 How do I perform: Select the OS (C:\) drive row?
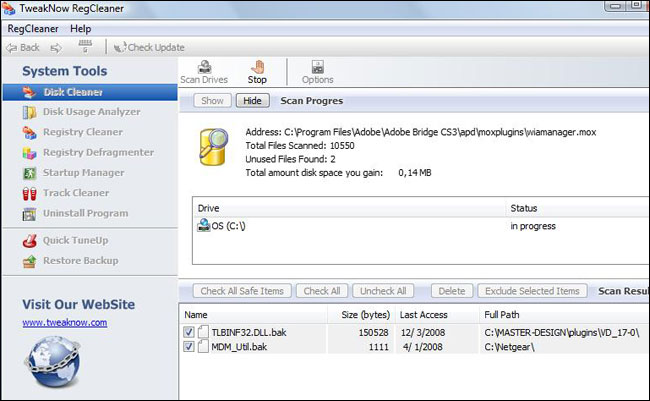pyautogui.click(x=421, y=226)
